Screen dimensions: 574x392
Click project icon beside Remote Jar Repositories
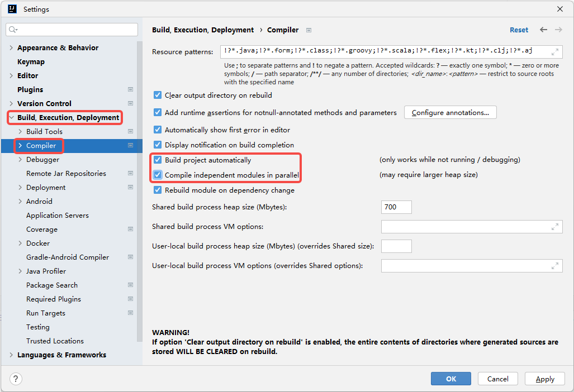pyautogui.click(x=130, y=173)
